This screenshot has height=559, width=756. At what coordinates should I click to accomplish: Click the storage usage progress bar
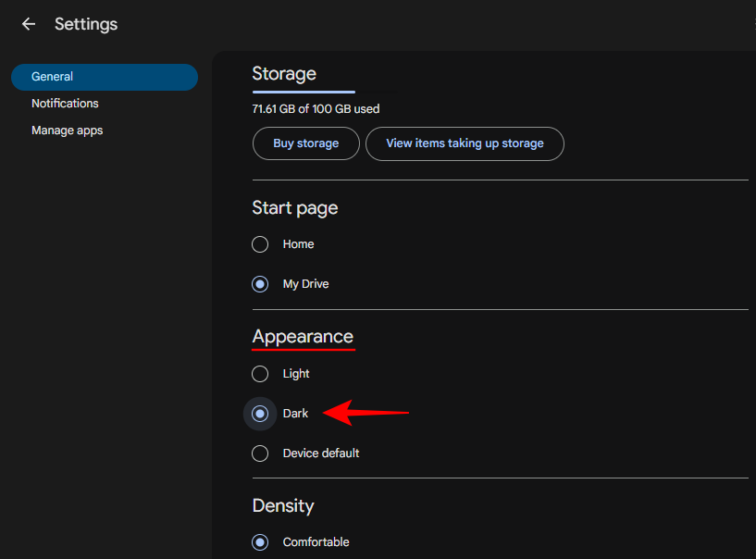click(x=325, y=92)
